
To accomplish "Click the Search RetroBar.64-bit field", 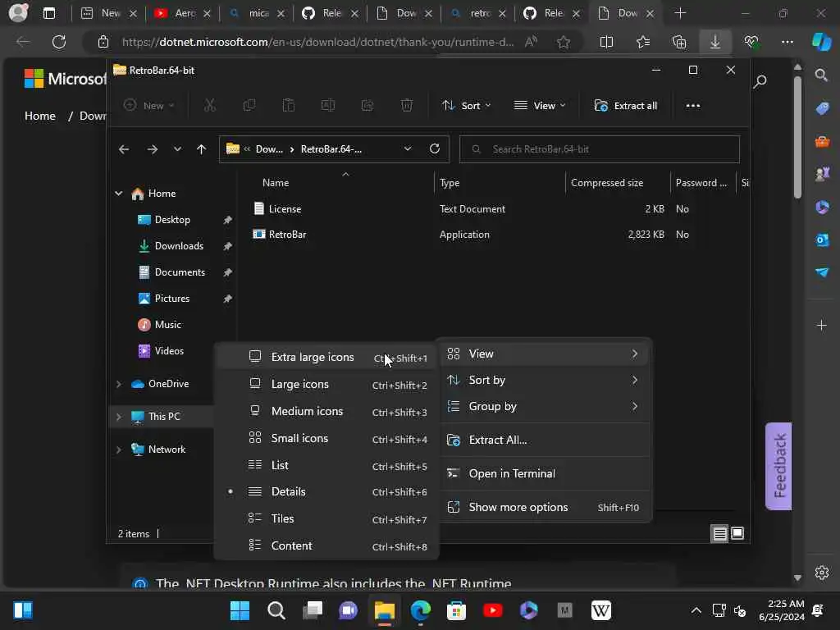I will [600, 149].
